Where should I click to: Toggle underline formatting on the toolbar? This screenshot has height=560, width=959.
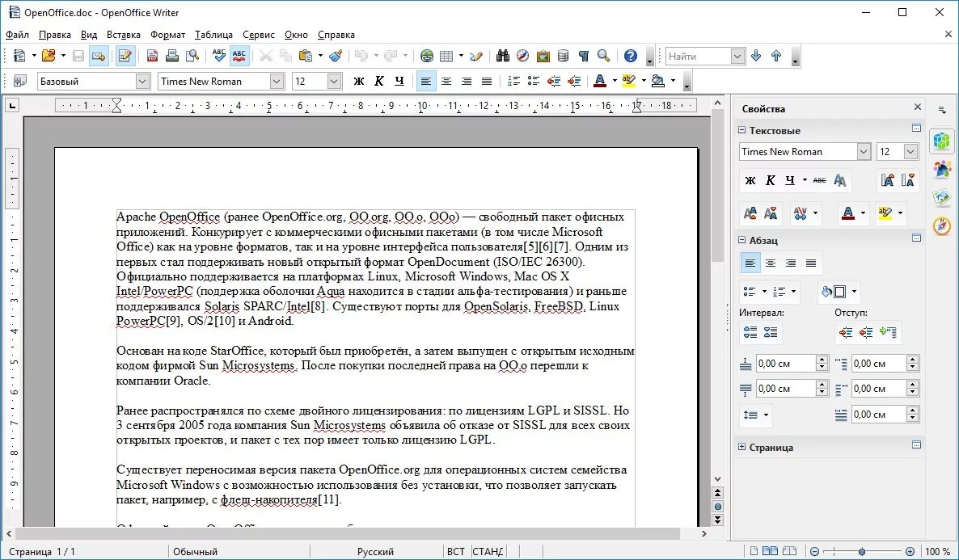pyautogui.click(x=398, y=81)
